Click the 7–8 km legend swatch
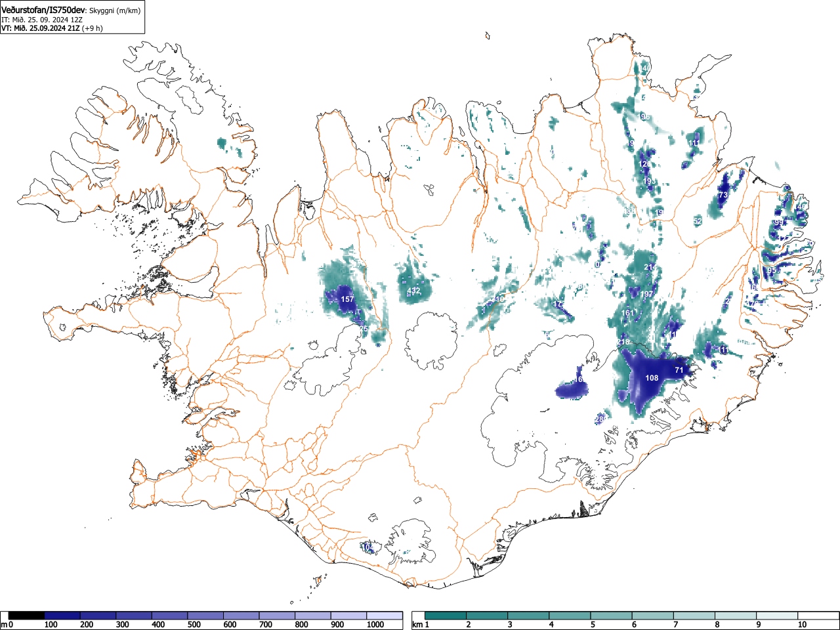The width and height of the screenshot is (840, 630). (x=694, y=616)
